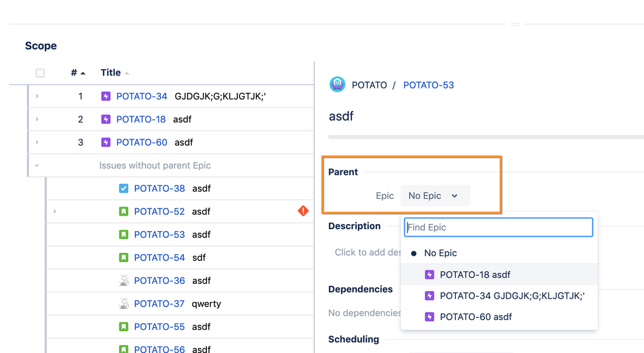Click the story icon of POTATO-52
Image resolution: width=644 pixels, height=353 pixels.
[x=124, y=211]
